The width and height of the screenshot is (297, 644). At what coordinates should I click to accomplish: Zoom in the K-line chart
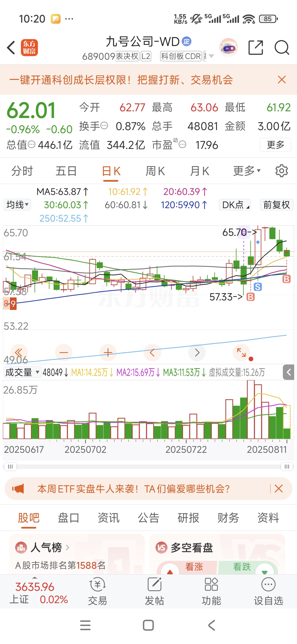click(108, 352)
